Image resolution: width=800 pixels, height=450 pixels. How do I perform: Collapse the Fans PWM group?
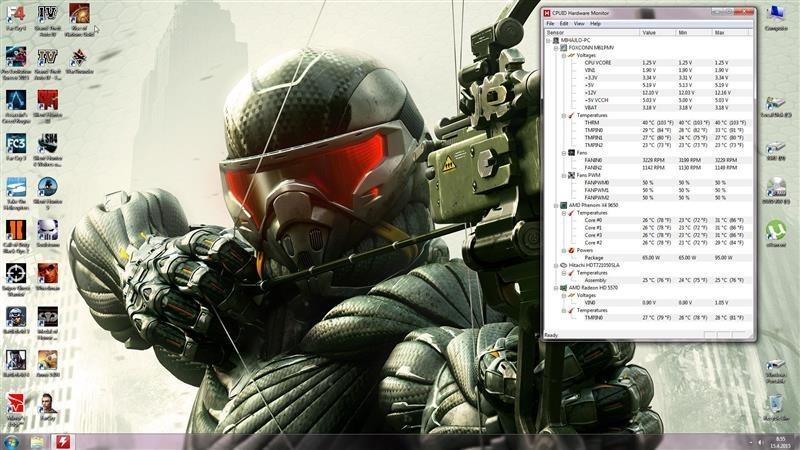[x=564, y=175]
